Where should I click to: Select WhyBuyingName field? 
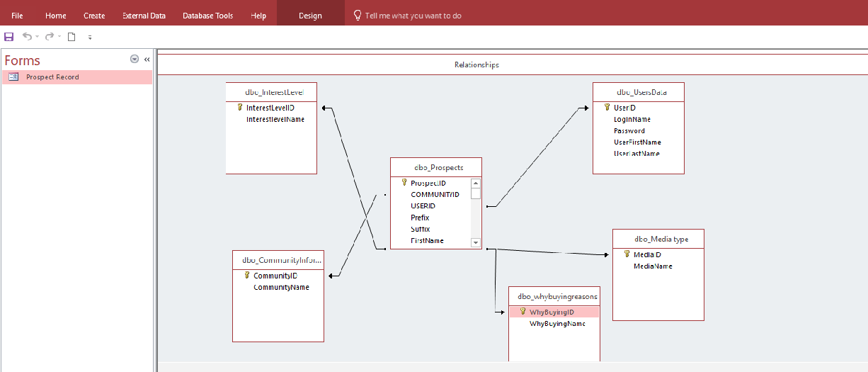pos(557,323)
